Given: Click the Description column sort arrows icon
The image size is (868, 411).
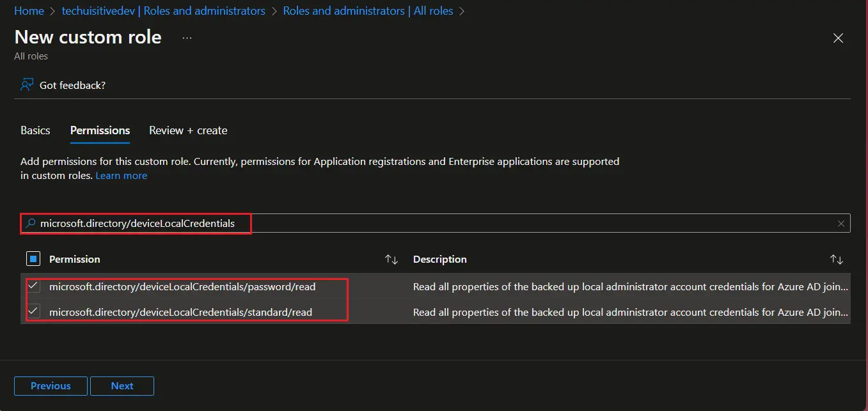Looking at the screenshot, I should (x=837, y=259).
